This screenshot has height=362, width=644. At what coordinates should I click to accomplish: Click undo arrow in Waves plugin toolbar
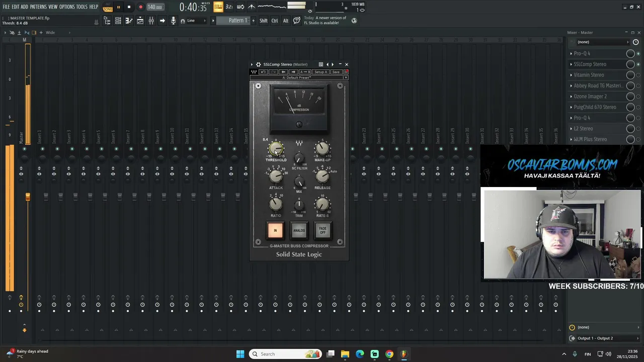(263, 72)
